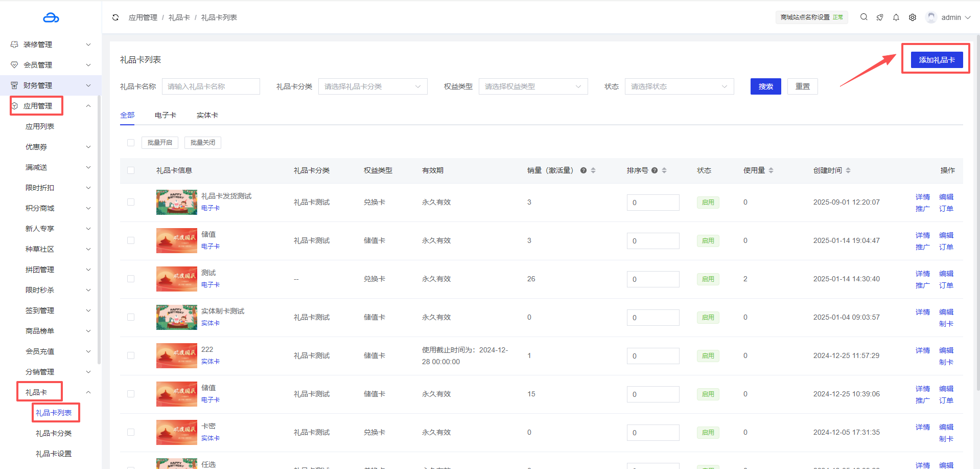Image resolution: width=980 pixels, height=469 pixels.
Task: Switch to the 电子卡 tab
Action: pos(165,115)
